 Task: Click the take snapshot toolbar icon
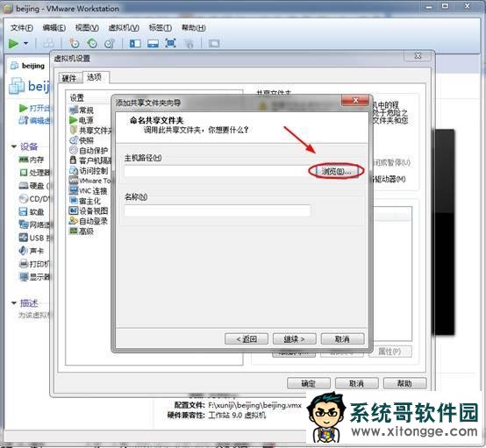(x=74, y=43)
